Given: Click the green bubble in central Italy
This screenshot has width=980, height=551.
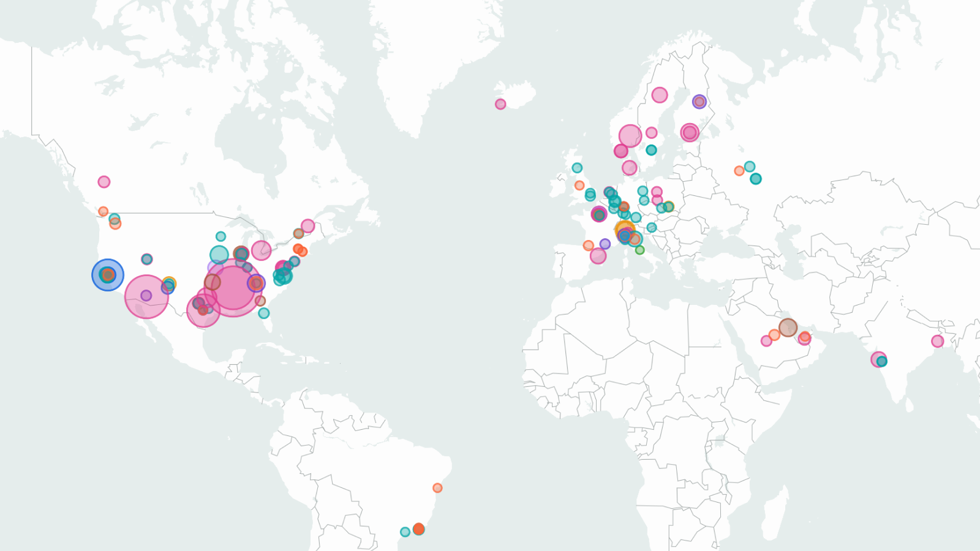Looking at the screenshot, I should (640, 250).
